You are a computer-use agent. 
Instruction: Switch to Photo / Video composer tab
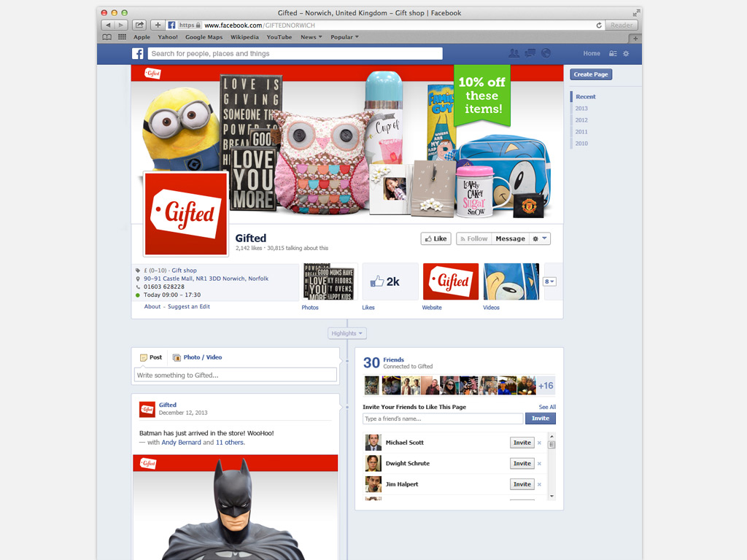[197, 357]
